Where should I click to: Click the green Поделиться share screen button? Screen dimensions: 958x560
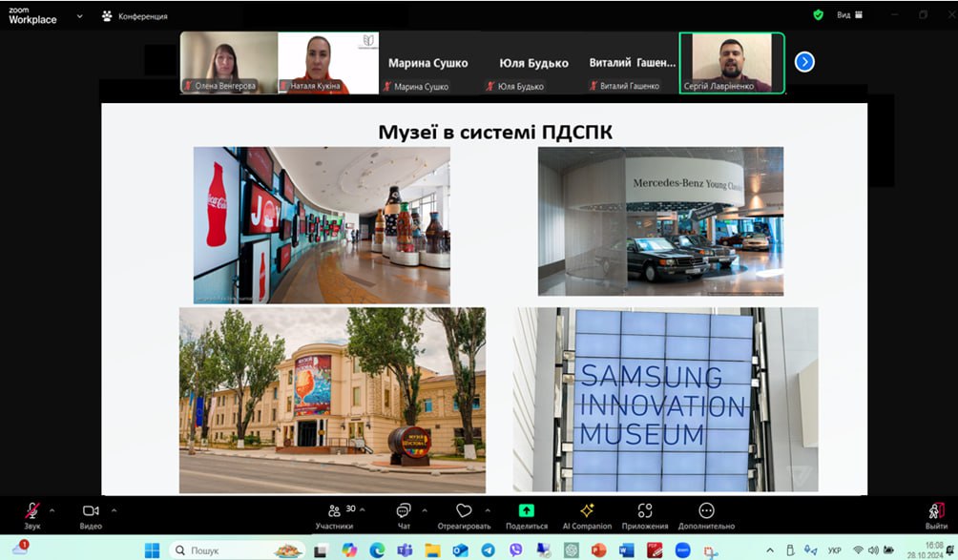click(x=527, y=515)
